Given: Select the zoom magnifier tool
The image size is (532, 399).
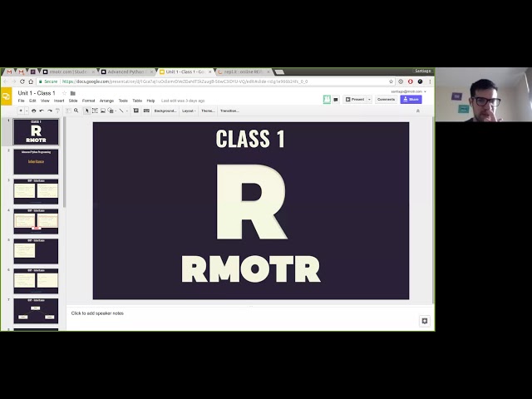Looking at the screenshot, I should click(76, 111).
